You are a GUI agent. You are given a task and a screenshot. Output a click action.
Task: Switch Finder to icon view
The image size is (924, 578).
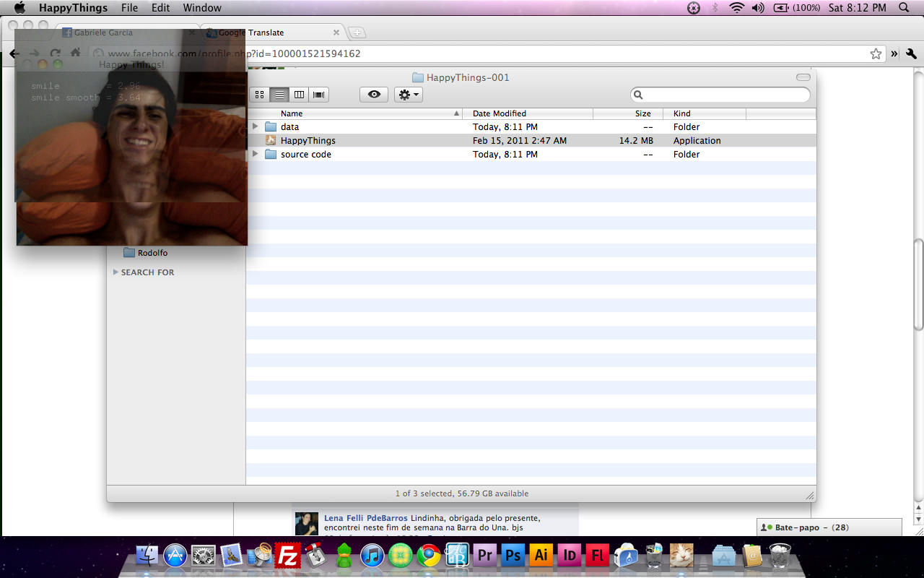point(260,95)
